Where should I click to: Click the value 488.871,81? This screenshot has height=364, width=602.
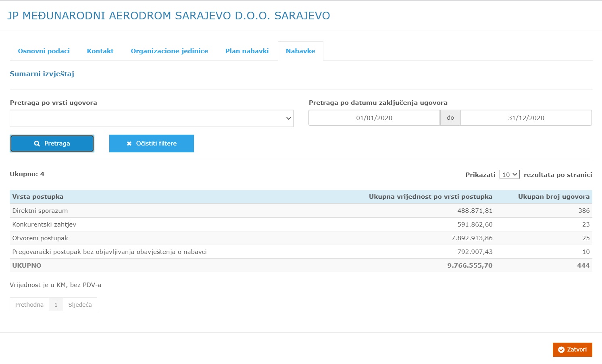tap(475, 211)
